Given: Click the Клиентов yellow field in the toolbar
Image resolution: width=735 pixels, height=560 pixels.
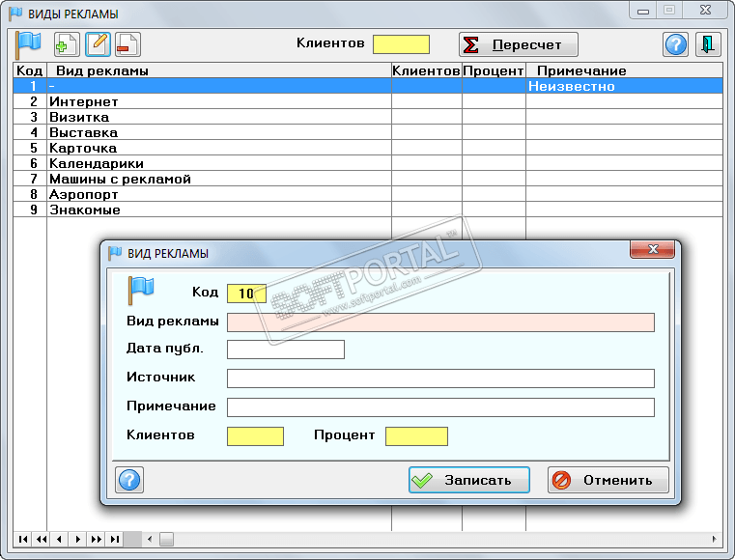Looking at the screenshot, I should point(401,44).
